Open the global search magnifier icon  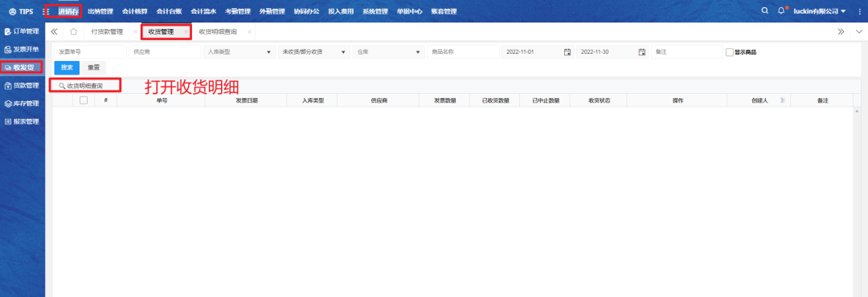click(x=765, y=10)
